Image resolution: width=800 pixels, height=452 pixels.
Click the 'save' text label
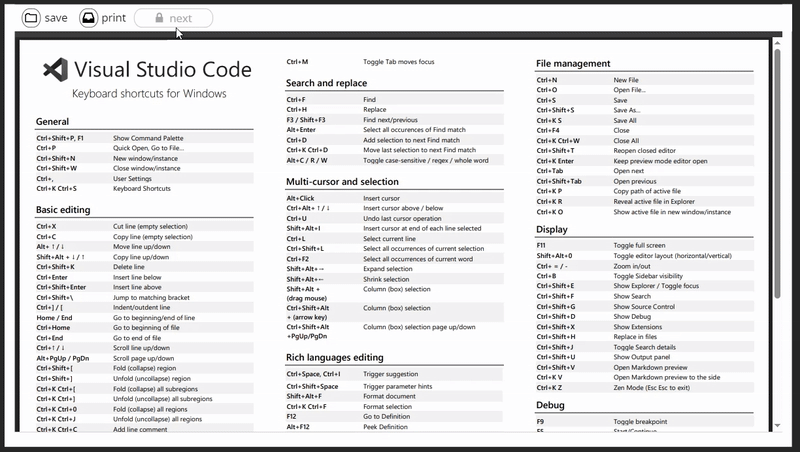point(56,18)
